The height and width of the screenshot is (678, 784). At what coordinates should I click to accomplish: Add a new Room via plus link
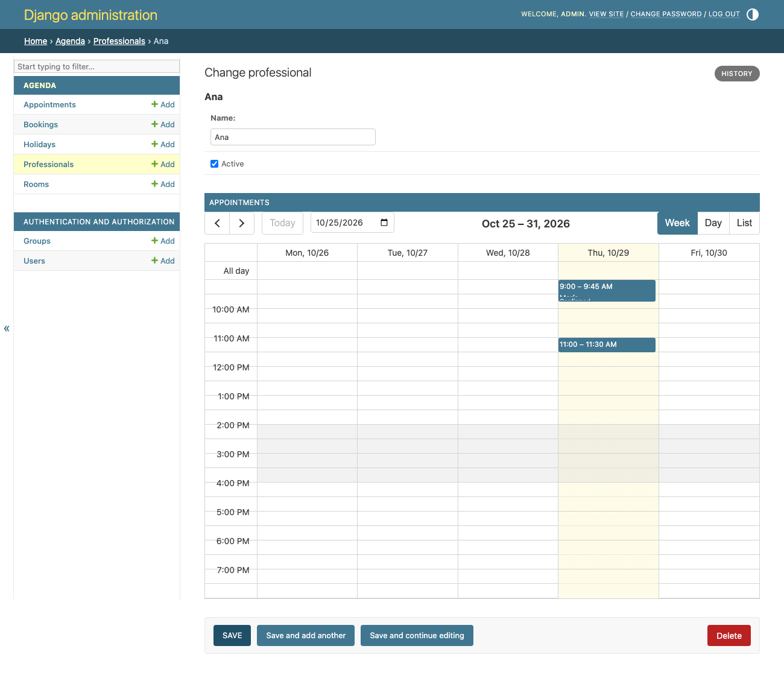[x=163, y=184]
